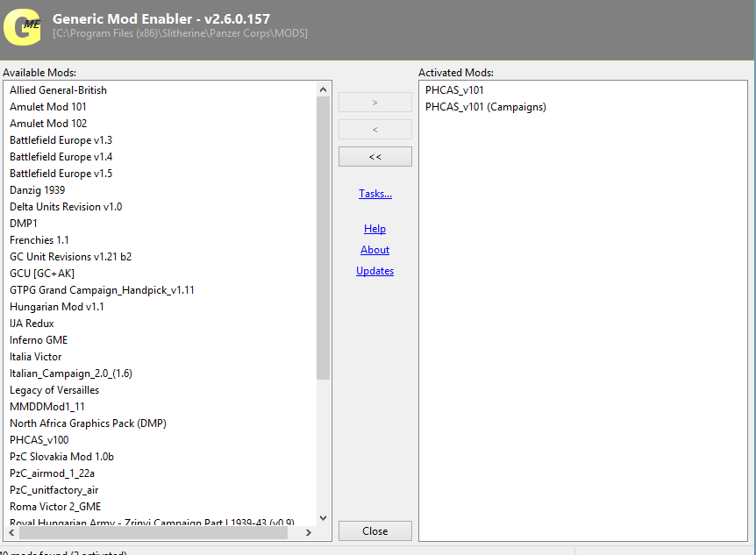Click the vertical scrollbar thumb in Available Mods

(323, 238)
